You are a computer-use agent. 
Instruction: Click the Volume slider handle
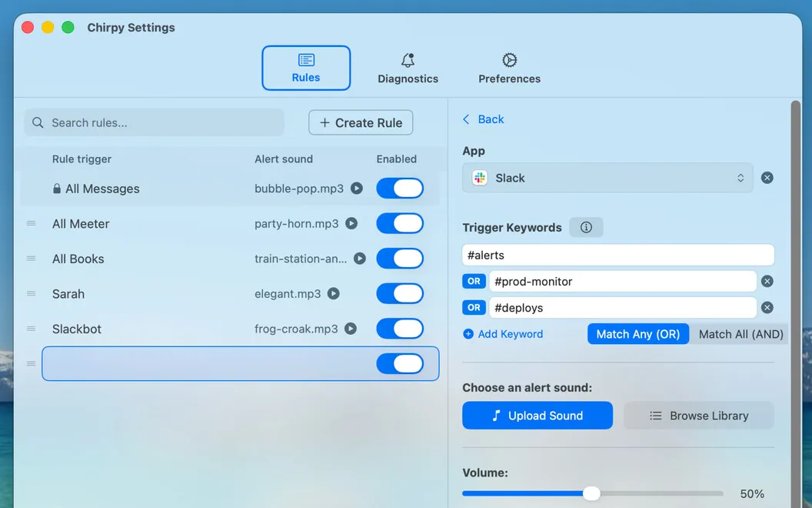(x=591, y=493)
